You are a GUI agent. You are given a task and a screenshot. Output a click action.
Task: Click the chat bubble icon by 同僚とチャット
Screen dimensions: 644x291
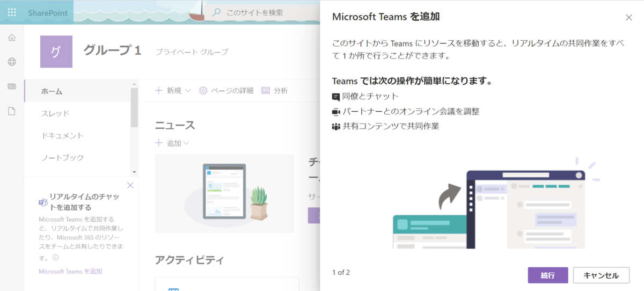336,97
